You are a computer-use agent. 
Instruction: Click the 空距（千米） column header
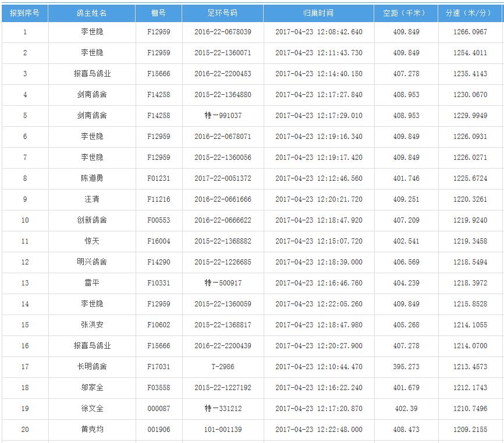[406, 13]
